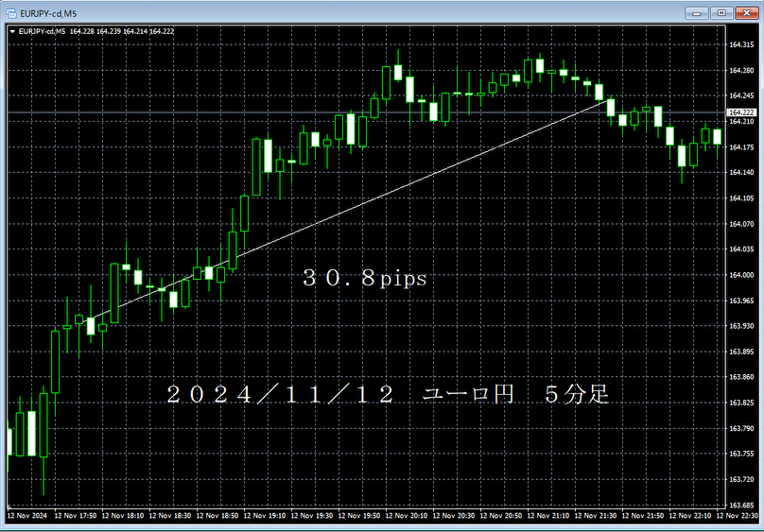Click time axis label 12 Nov 19:50
The image size is (764, 532).
(x=359, y=515)
